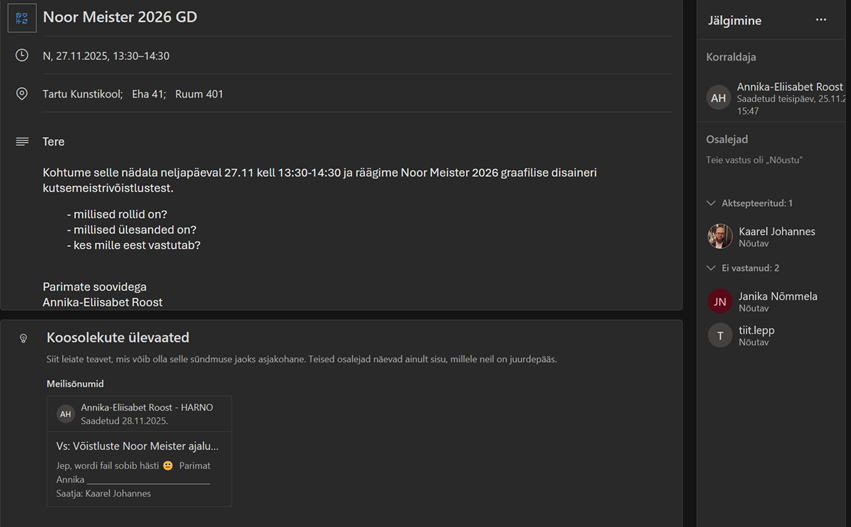Select attendee name Janika Nõmmela

tap(777, 296)
